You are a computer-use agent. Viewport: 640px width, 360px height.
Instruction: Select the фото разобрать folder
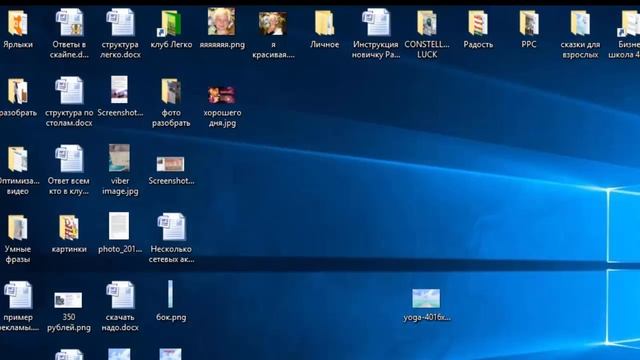tap(171, 91)
